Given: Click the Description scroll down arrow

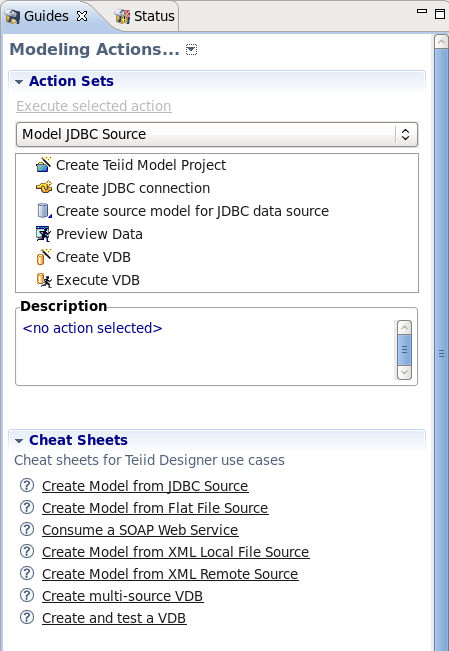Looking at the screenshot, I should click(404, 372).
